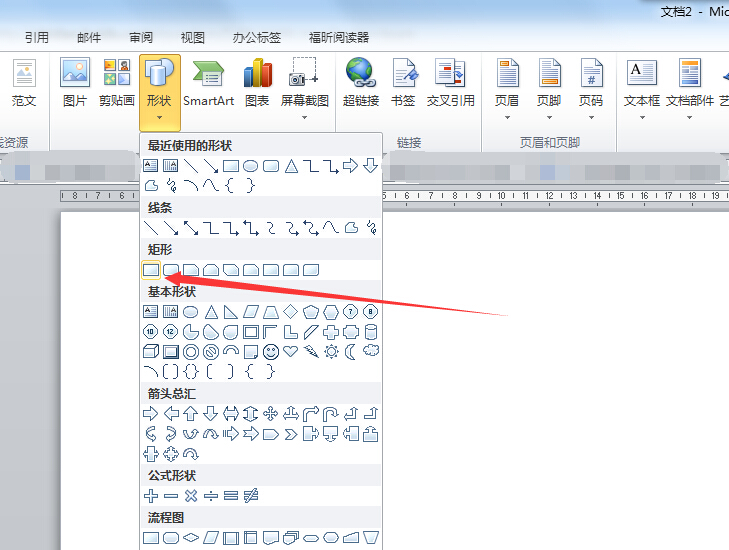
Task: Select the multiply sign under 公式形状
Action: [191, 496]
